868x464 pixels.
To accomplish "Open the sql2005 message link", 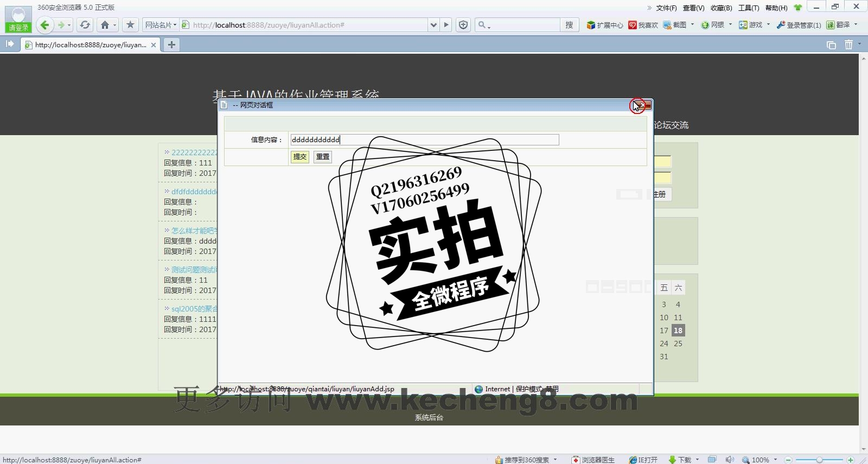I will [x=194, y=309].
